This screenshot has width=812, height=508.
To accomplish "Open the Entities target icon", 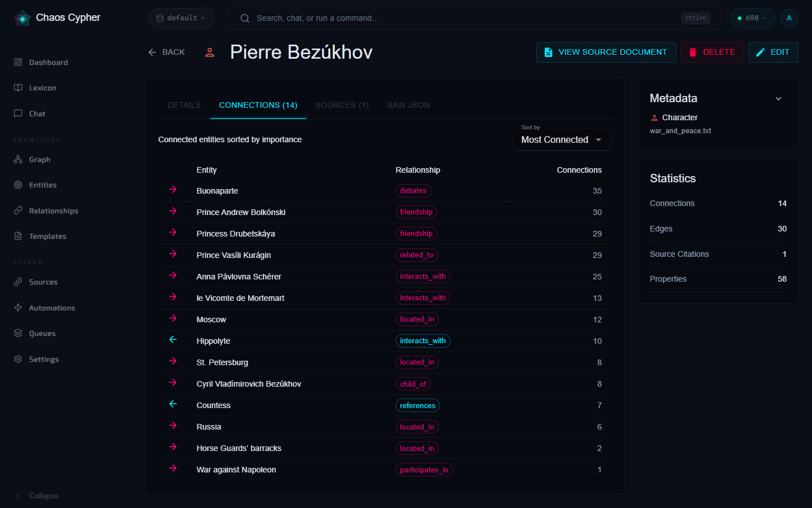I will coord(18,185).
